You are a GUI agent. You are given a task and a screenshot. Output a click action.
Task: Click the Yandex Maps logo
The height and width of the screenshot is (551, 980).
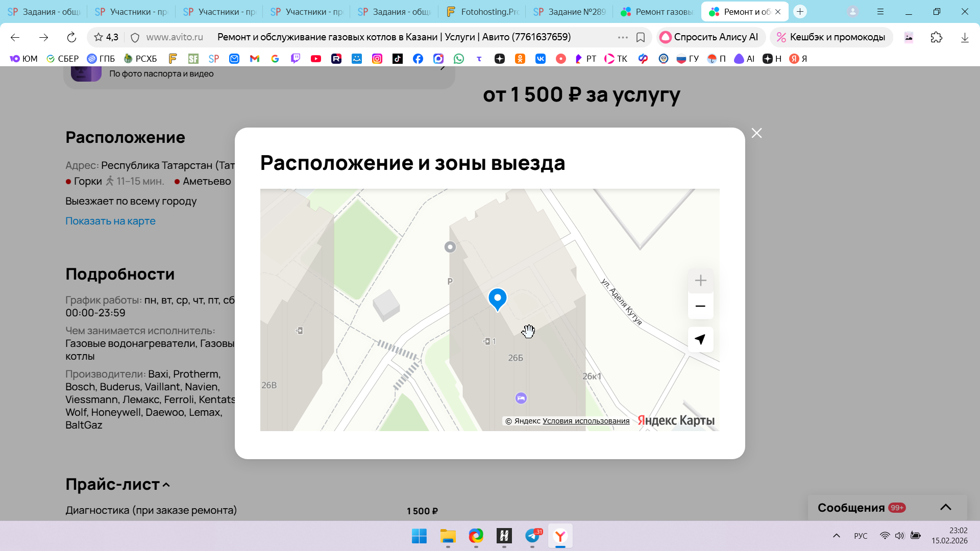tap(676, 420)
